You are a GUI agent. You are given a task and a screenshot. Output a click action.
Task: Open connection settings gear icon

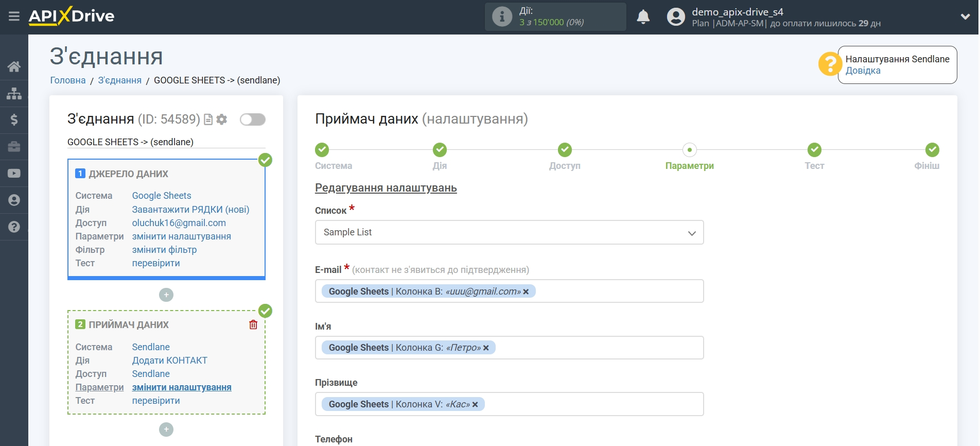click(x=222, y=119)
